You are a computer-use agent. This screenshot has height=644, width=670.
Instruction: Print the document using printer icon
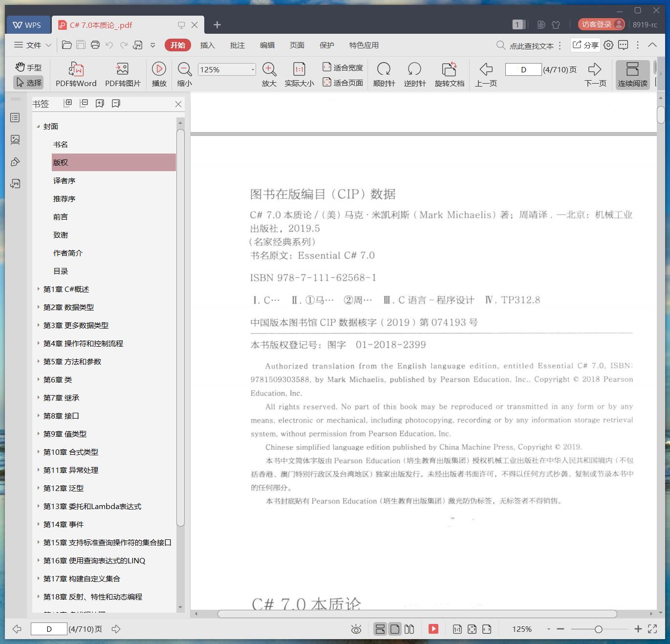[95, 45]
